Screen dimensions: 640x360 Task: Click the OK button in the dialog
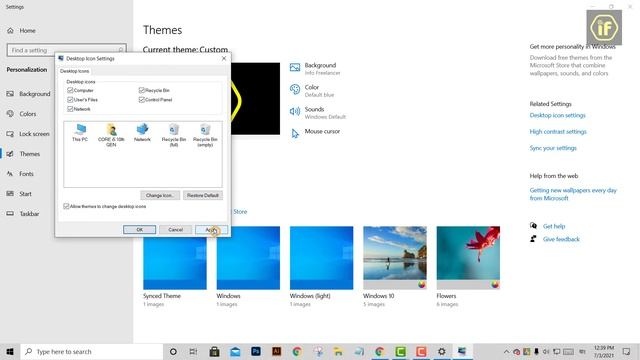click(x=140, y=230)
